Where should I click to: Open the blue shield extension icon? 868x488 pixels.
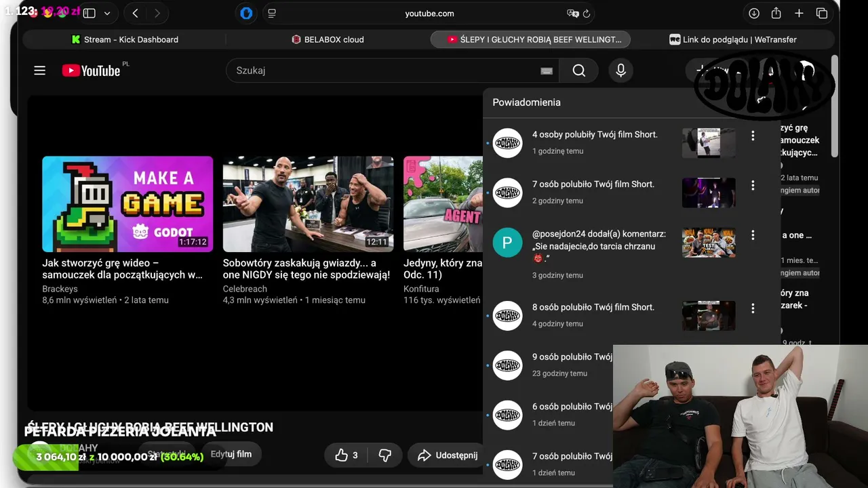pos(246,14)
